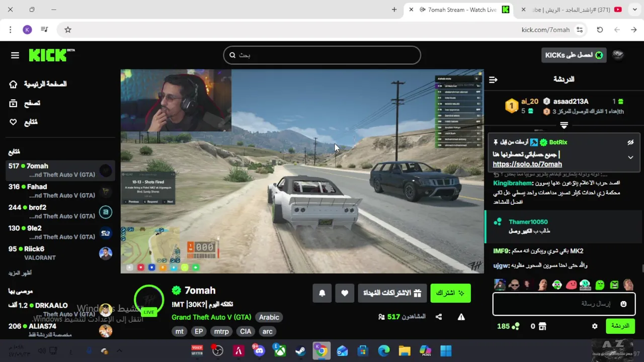Viewport: 644px width, 362px height.
Task: Click the 'arc' stream tag
Action: (x=268, y=331)
